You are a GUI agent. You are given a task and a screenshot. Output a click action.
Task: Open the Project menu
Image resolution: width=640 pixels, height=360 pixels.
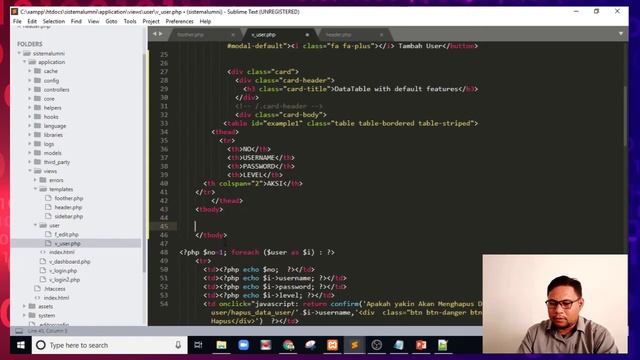pyautogui.click(x=151, y=21)
